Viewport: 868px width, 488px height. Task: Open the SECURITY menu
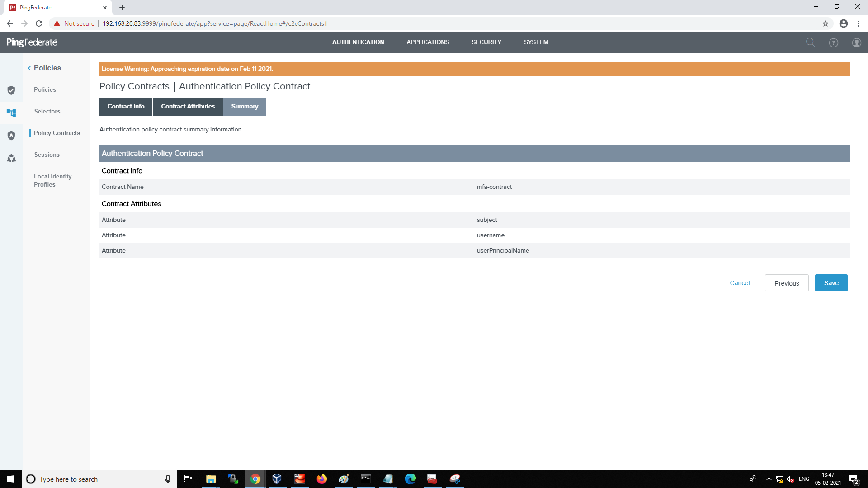[x=486, y=42]
